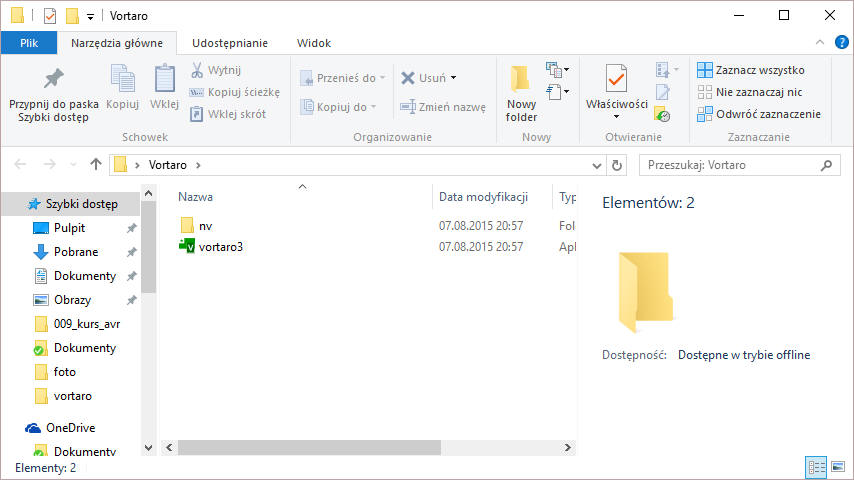Switch to the Widok tab
This screenshot has width=854, height=480.
click(314, 43)
